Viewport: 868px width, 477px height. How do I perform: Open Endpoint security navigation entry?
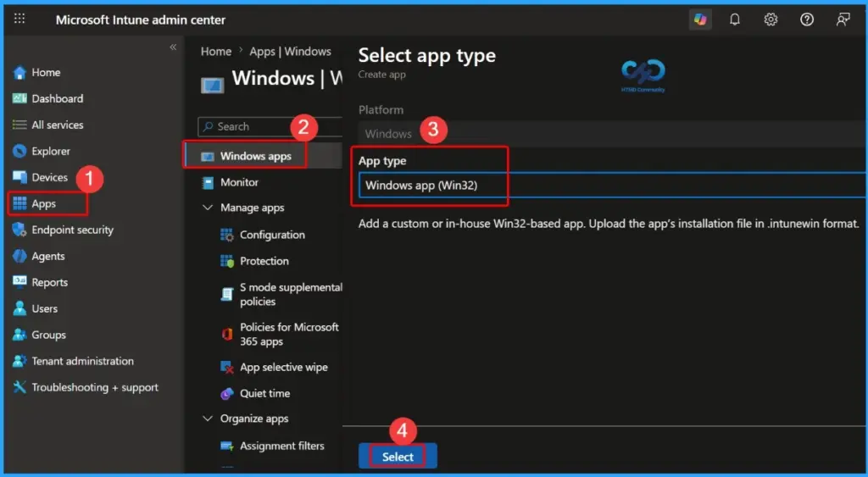coord(73,230)
